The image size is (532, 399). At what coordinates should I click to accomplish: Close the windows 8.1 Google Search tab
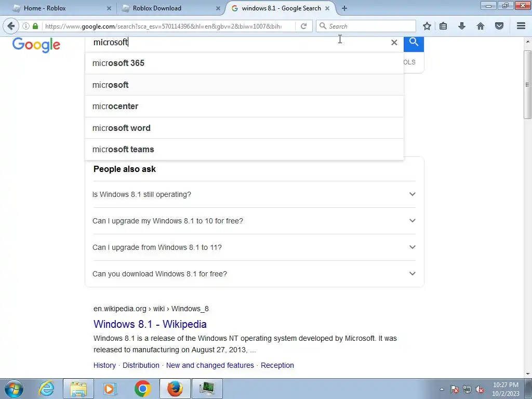coord(327,8)
